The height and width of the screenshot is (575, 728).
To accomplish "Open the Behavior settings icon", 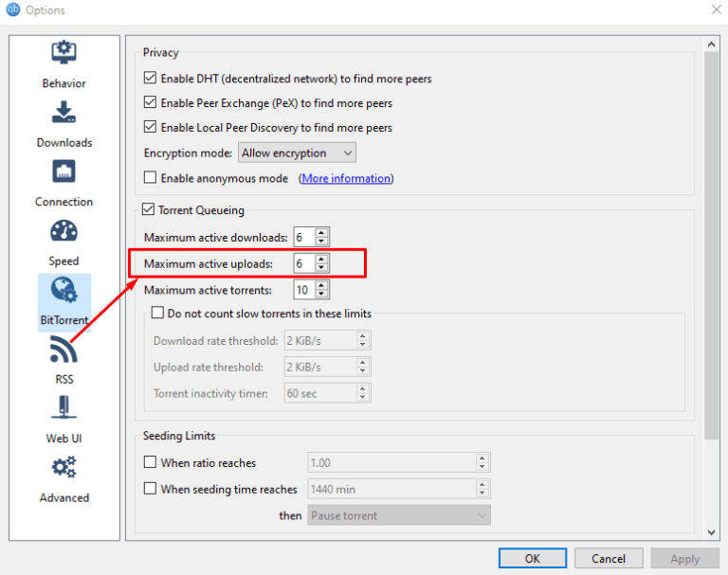I will click(x=64, y=52).
